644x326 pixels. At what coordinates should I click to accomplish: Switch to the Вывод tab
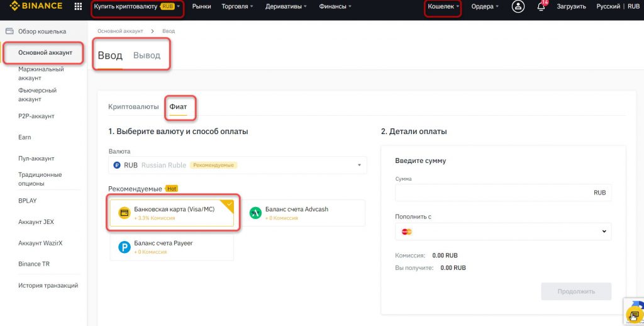coord(147,55)
